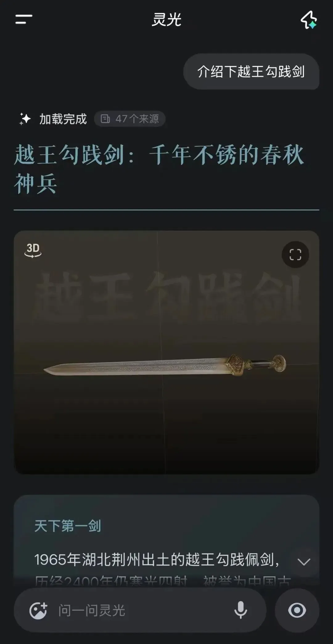The image size is (333, 644).
Task: Expand 3D sword viewer to fullscreen
Action: (295, 254)
